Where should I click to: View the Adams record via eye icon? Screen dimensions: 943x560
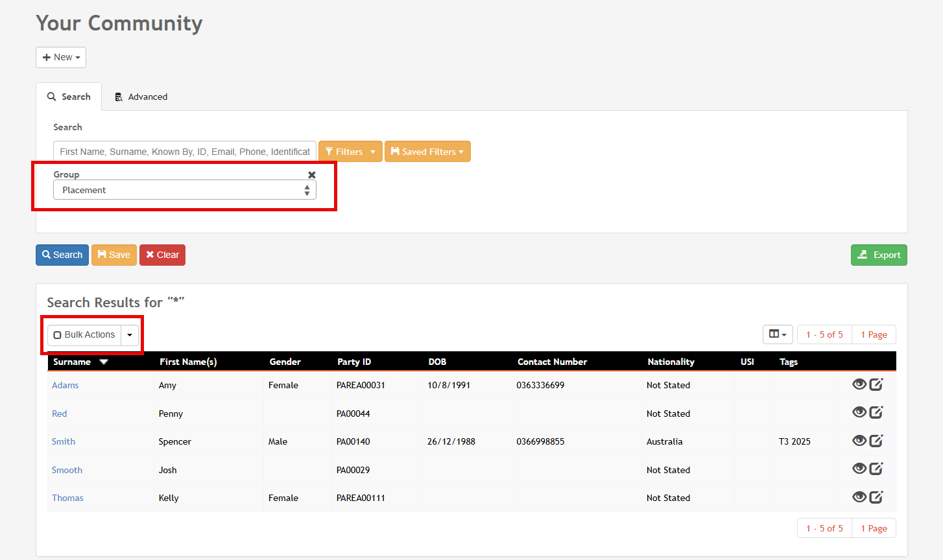tap(859, 384)
